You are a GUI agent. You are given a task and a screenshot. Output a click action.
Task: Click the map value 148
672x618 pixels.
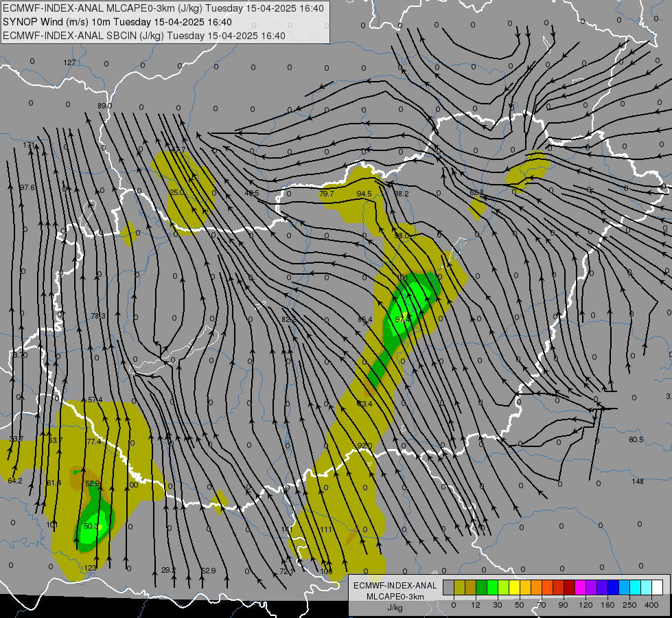[x=638, y=481]
